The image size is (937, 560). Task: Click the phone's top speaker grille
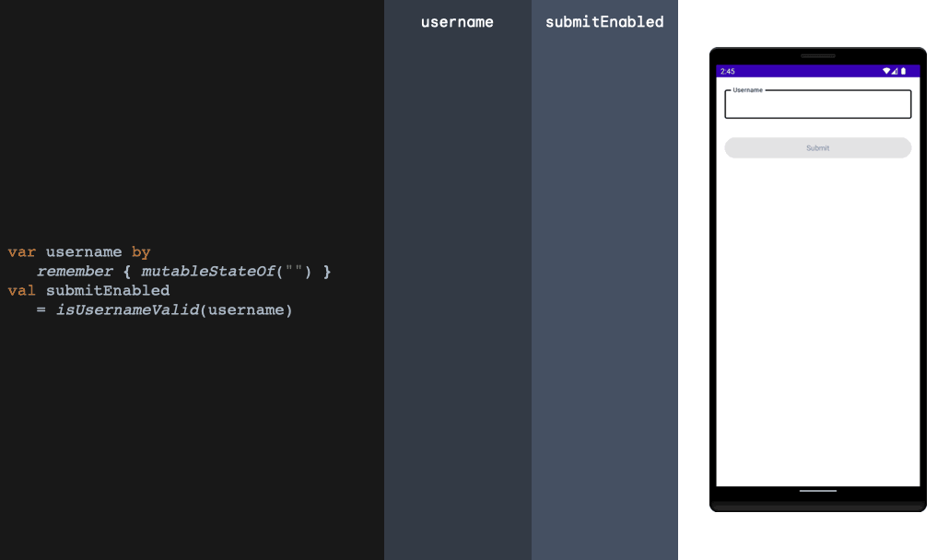pyautogui.click(x=817, y=56)
